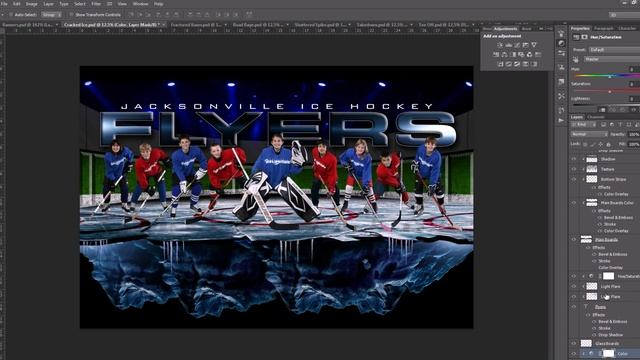The image size is (640, 360).
Task: Select the Bottom Stripe layer thumbnail
Action: [x=592, y=179]
